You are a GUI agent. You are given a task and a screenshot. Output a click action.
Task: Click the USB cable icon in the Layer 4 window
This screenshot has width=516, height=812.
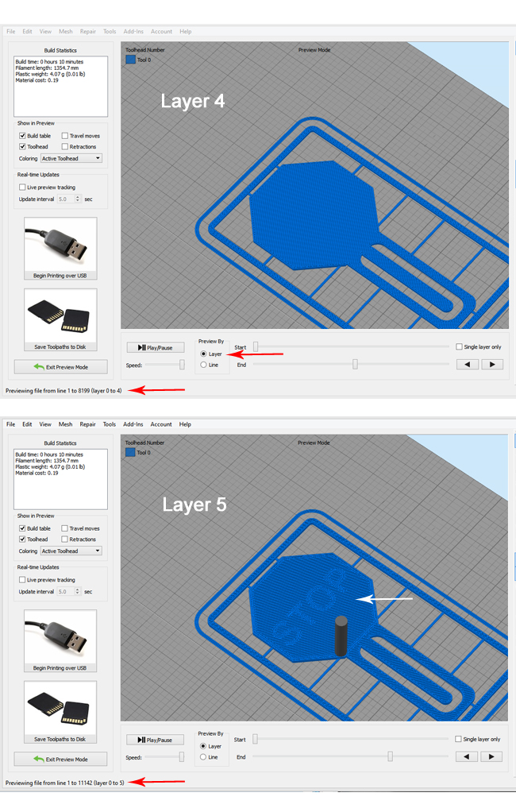click(x=60, y=244)
